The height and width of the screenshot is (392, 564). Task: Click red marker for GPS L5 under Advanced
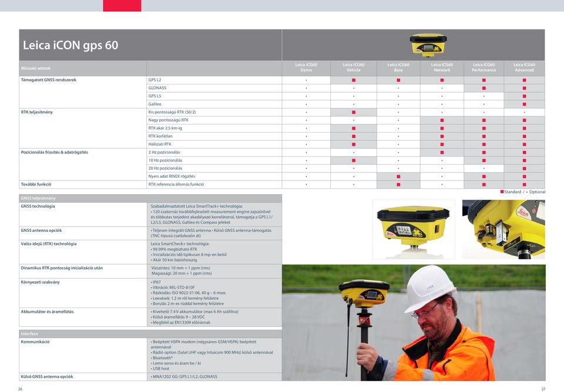(x=525, y=96)
